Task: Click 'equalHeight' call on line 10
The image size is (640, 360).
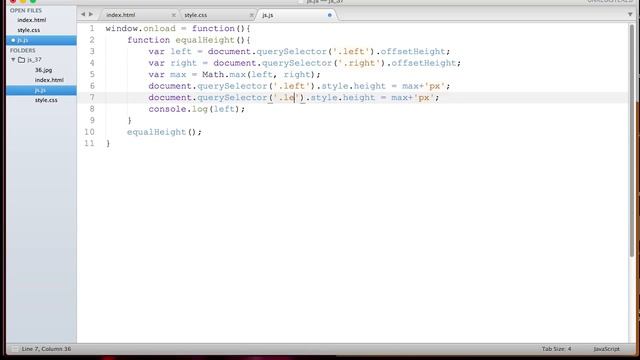Action: tap(156, 132)
